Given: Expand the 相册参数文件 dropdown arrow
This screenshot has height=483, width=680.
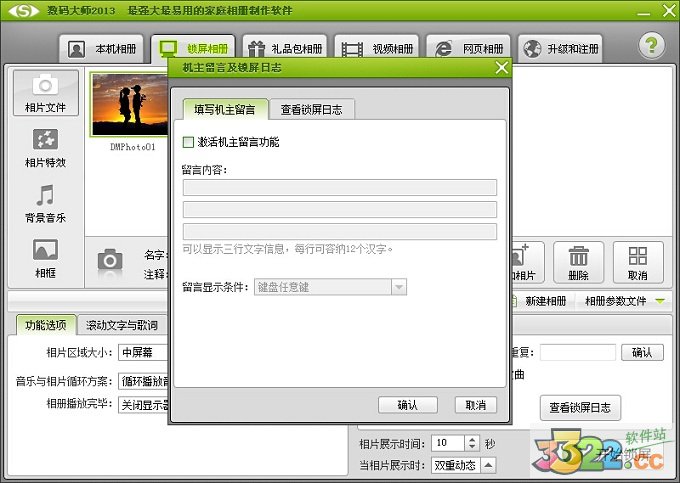Looking at the screenshot, I should point(660,301).
